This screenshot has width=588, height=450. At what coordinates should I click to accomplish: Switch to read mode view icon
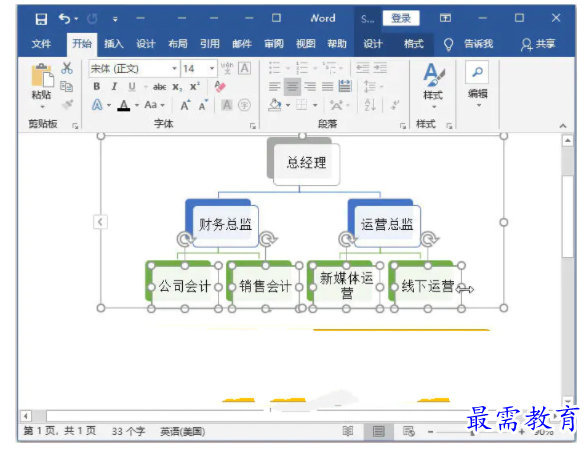click(x=348, y=432)
